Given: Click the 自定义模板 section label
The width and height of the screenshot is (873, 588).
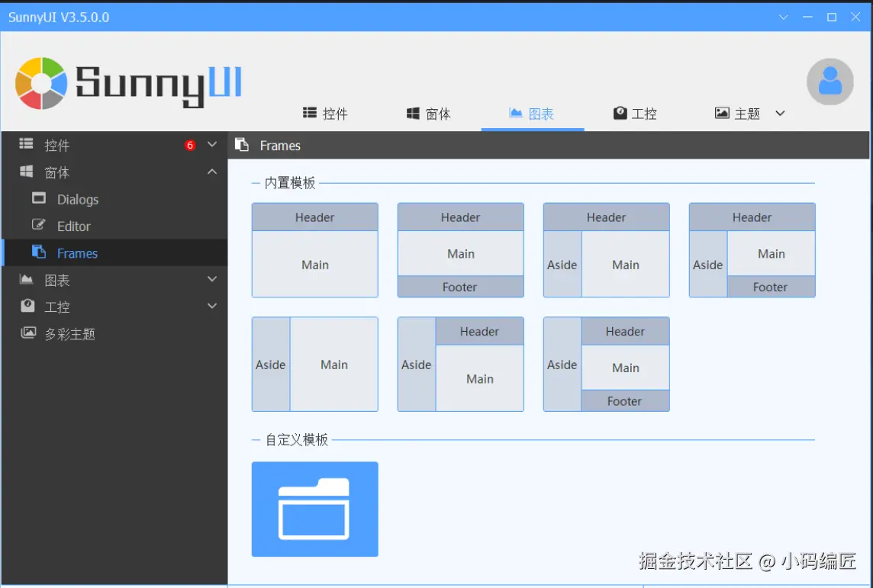Looking at the screenshot, I should [297, 439].
